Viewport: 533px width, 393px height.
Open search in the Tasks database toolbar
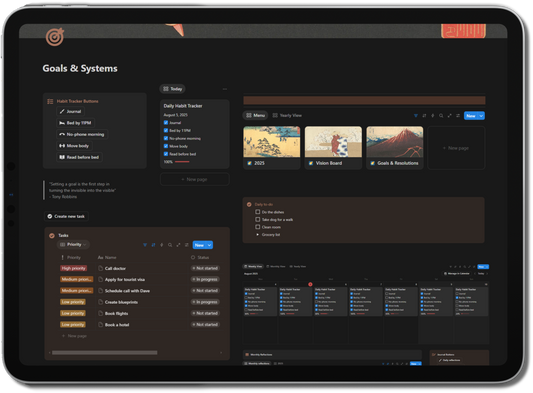(170, 245)
